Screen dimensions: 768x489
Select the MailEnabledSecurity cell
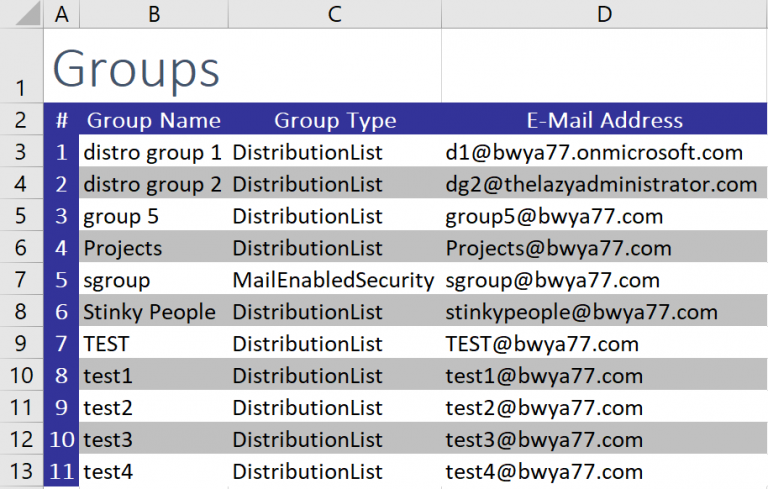(x=335, y=280)
